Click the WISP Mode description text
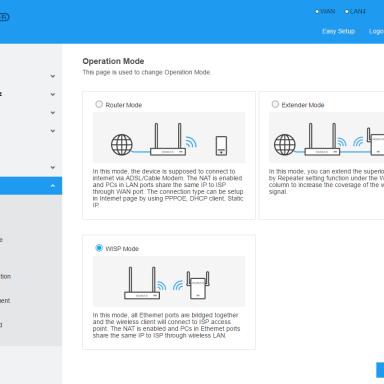 point(166,325)
